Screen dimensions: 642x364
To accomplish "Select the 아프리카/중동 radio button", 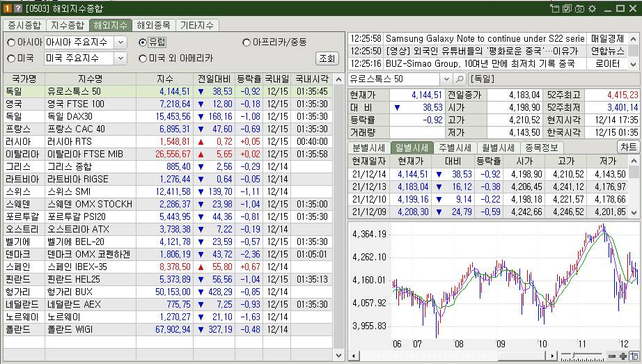I will [x=246, y=42].
